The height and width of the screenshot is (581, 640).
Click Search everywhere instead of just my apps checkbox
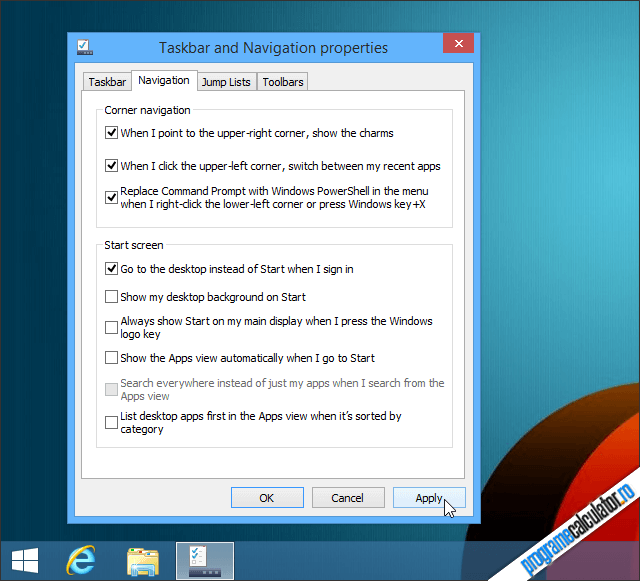tap(111, 390)
